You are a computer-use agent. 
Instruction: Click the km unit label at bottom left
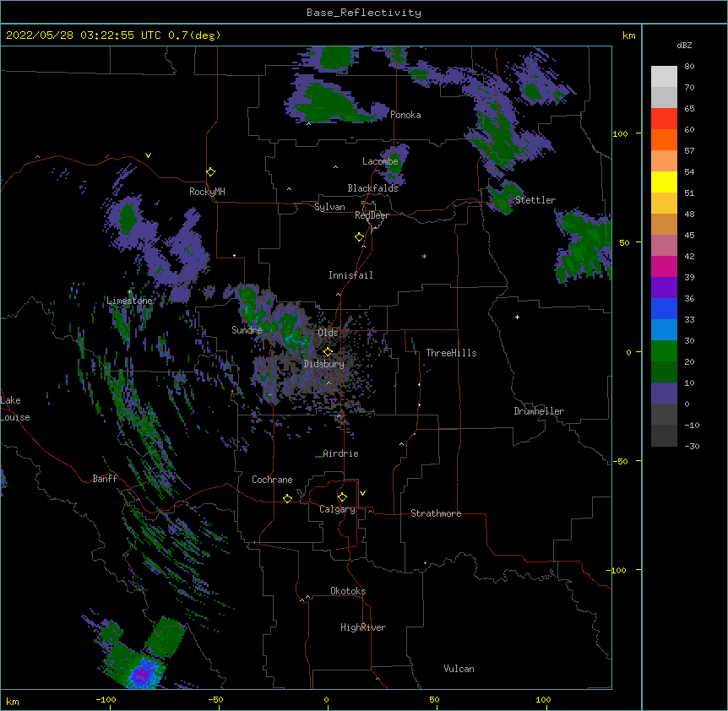tap(12, 702)
